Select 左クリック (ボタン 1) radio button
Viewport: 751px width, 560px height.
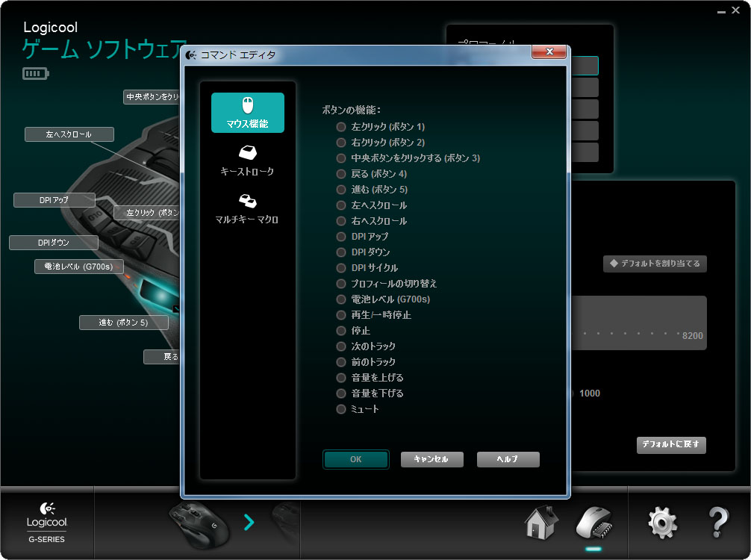[x=341, y=127]
